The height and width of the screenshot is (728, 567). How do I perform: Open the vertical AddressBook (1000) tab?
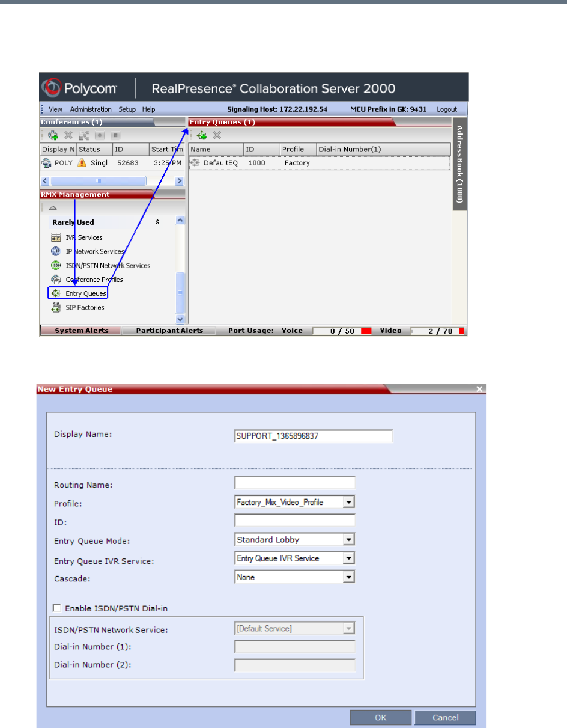point(459,165)
